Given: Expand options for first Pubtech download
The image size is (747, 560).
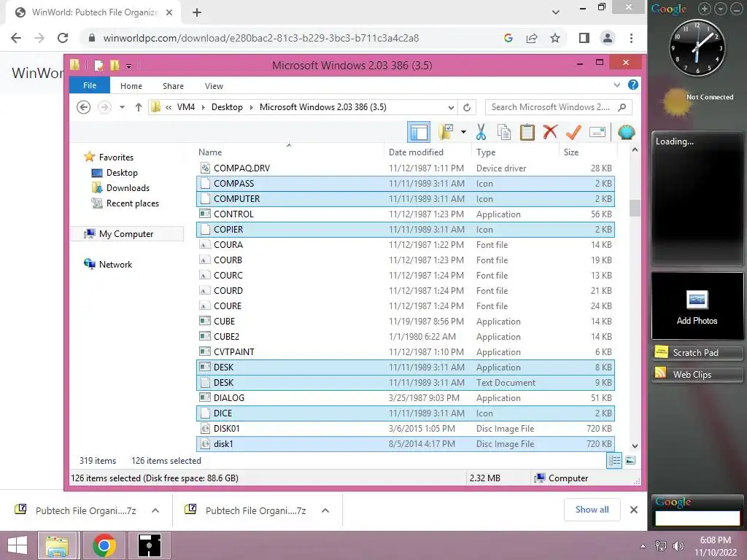Looking at the screenshot, I should (x=155, y=510).
